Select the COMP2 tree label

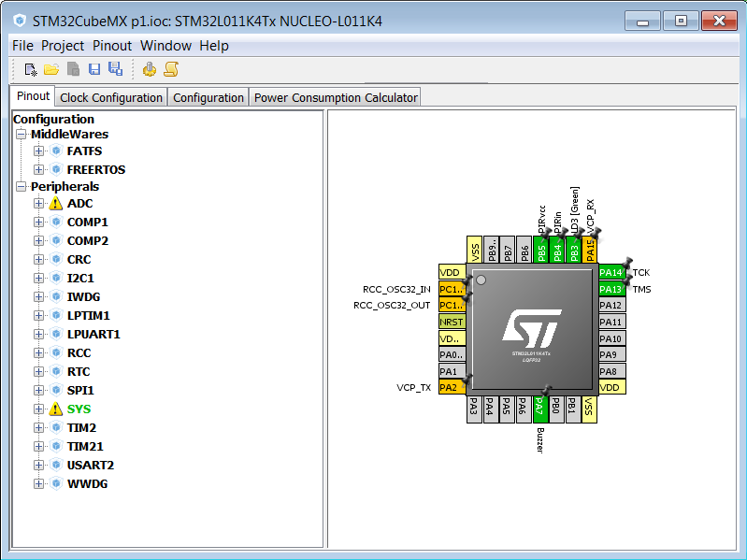[88, 241]
